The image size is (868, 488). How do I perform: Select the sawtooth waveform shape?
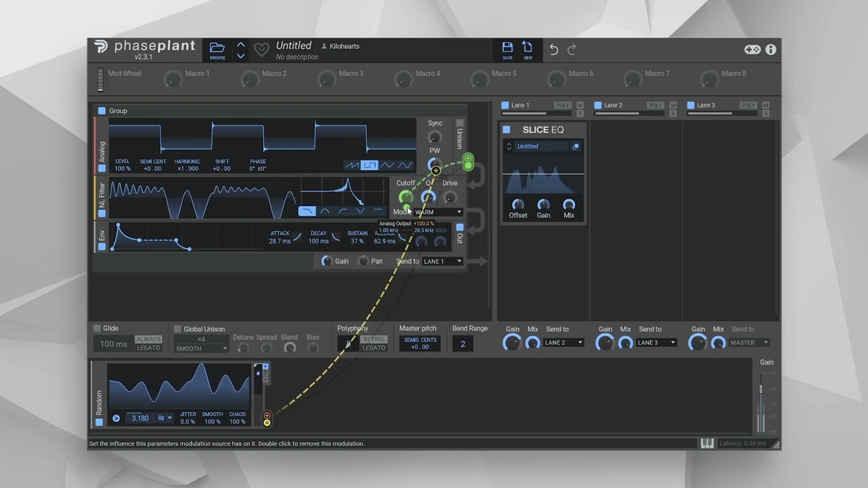pos(352,165)
